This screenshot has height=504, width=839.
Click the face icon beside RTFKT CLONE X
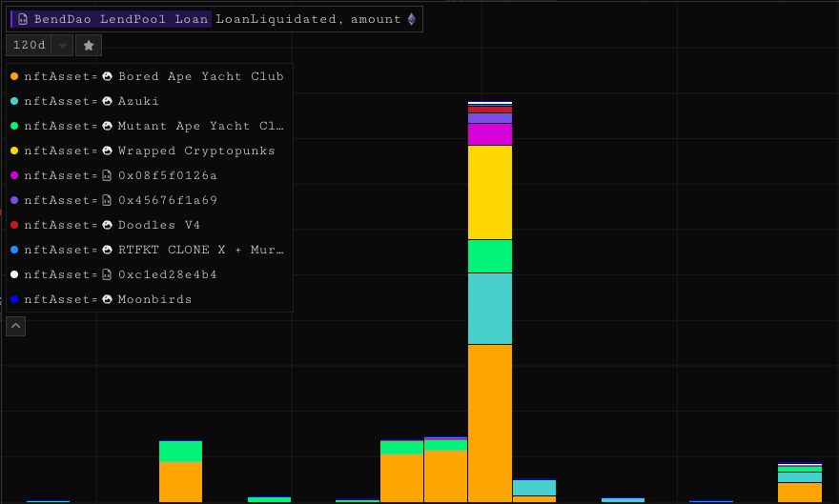[x=107, y=250]
